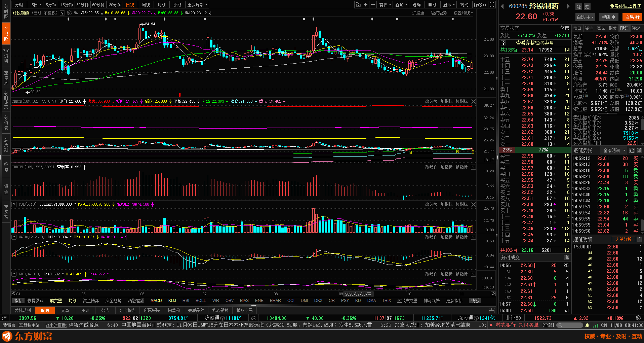Viewport: 644px width, 343px height.
Task: Select the 资金 tab in right panel
Action: 589,28
